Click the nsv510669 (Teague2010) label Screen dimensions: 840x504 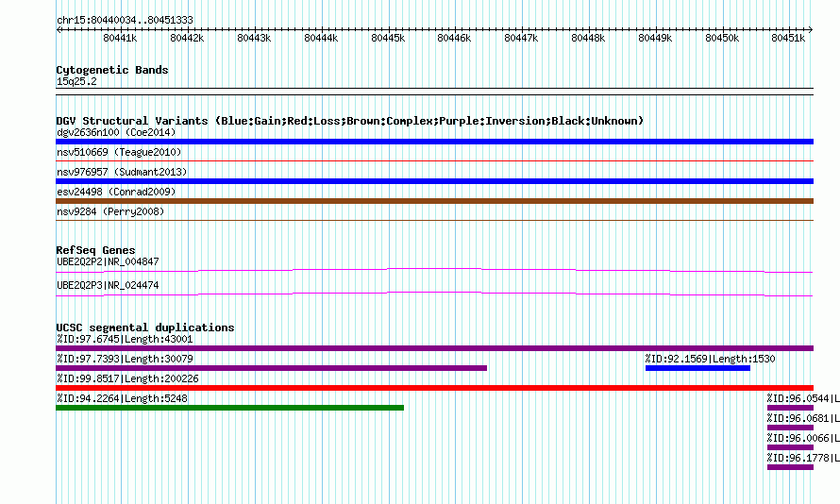point(119,152)
